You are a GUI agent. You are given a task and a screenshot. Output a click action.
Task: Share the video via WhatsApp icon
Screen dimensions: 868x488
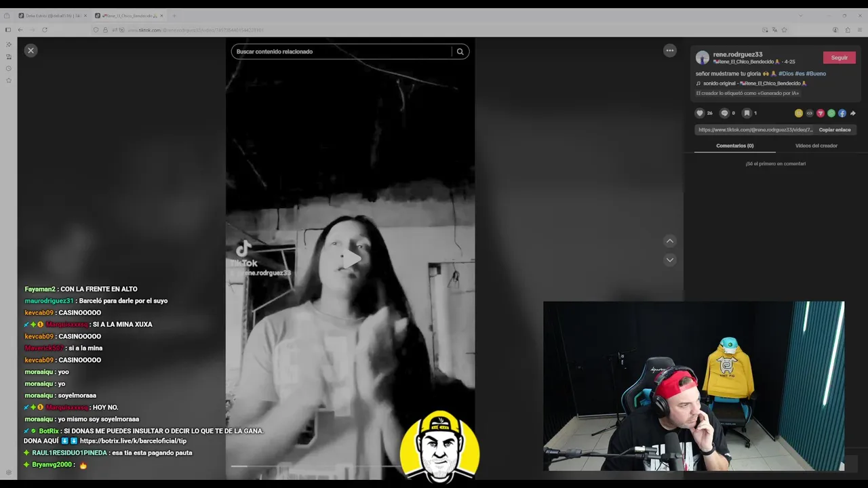pyautogui.click(x=831, y=113)
